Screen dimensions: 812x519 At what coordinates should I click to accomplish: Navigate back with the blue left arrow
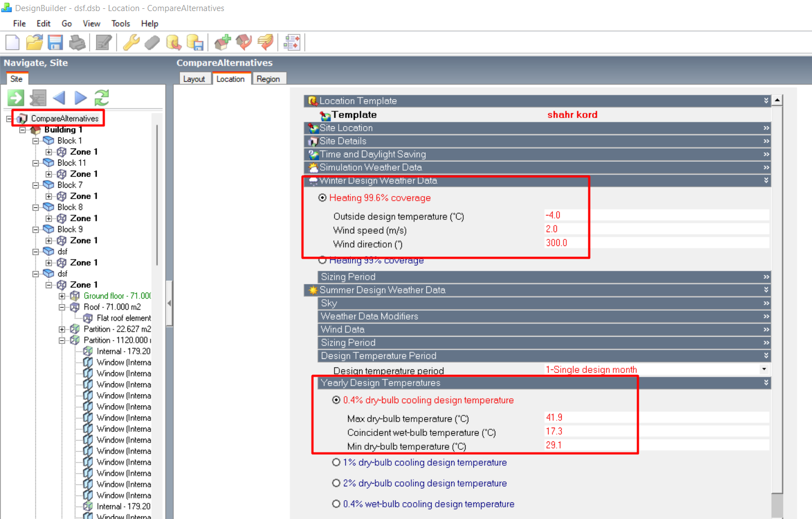(59, 98)
